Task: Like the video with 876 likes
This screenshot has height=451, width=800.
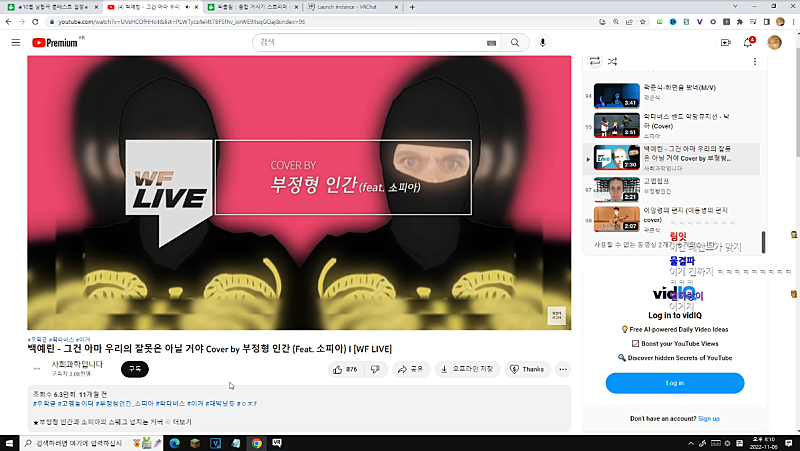Action: 345,369
